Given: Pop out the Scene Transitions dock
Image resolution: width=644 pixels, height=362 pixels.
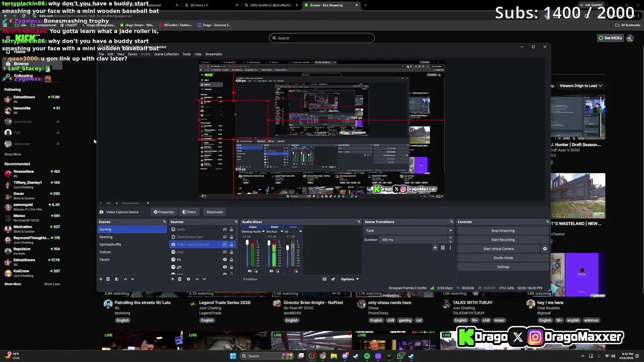Looking at the screenshot, I should point(452,222).
